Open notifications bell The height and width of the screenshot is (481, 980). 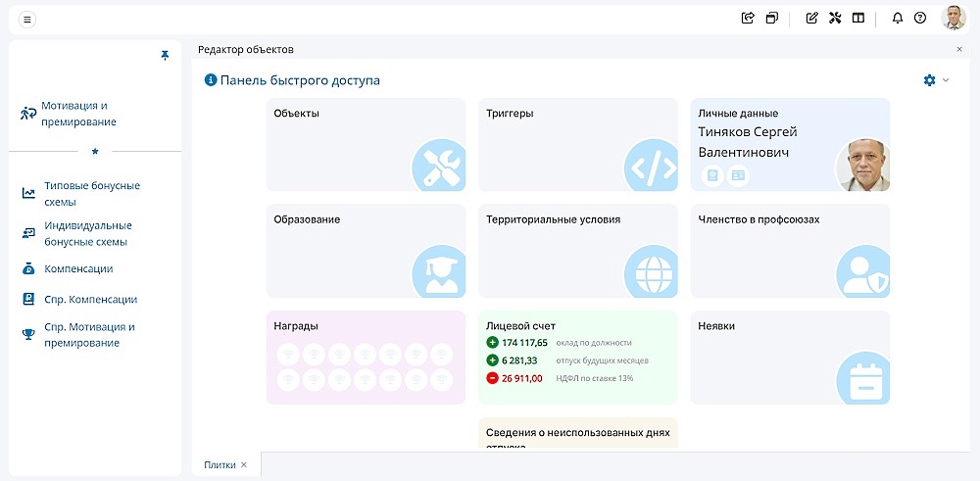coord(897,18)
